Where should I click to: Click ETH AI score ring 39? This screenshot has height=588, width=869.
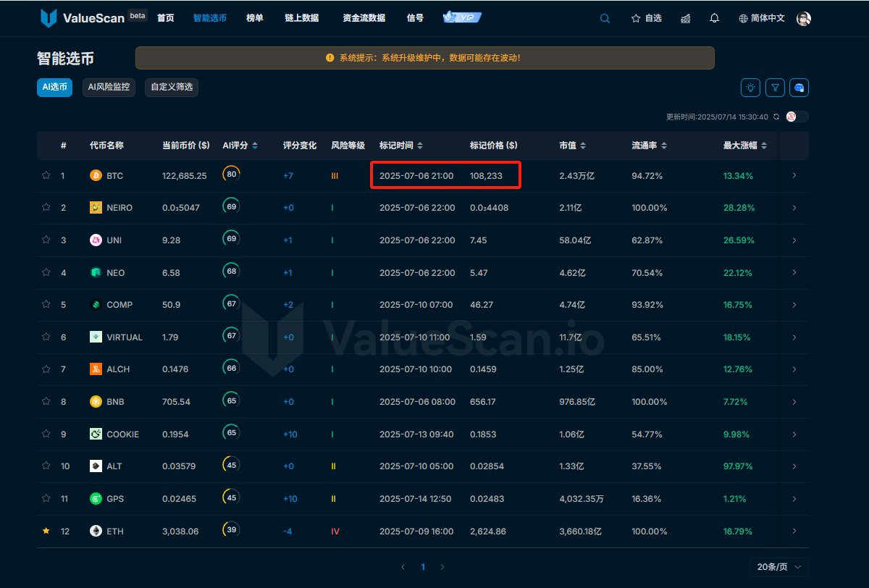(232, 530)
